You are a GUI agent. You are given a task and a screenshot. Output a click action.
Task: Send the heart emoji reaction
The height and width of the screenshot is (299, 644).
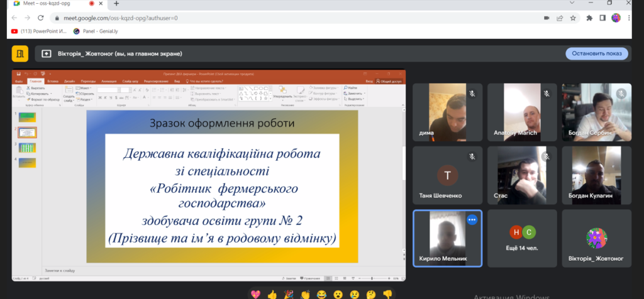pos(255,294)
